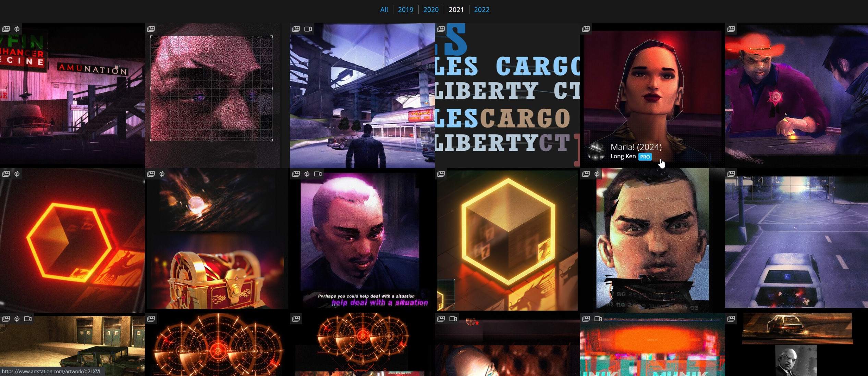Click the video camera icon on the purple overpass street artwork
Screen dimensions: 868x376
308,29
